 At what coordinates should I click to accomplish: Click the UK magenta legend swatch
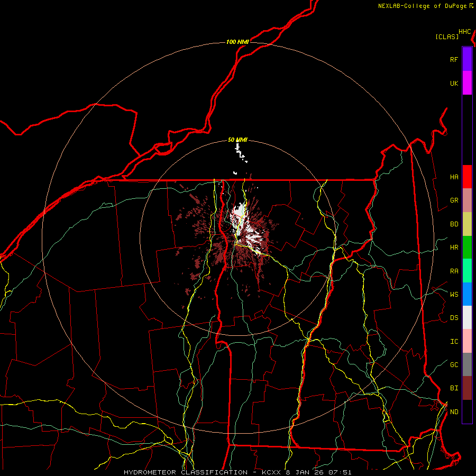click(x=467, y=83)
